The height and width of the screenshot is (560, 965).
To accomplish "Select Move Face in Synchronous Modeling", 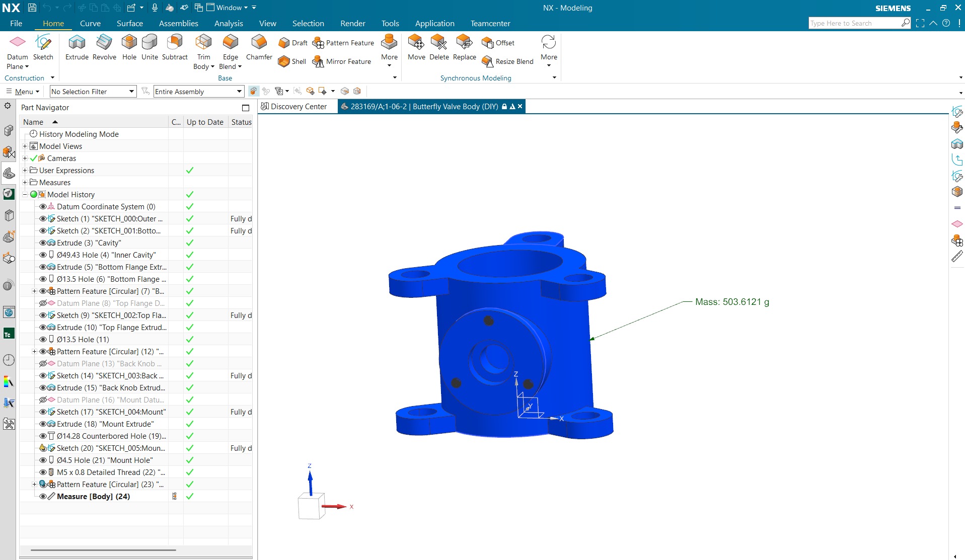I will click(416, 48).
